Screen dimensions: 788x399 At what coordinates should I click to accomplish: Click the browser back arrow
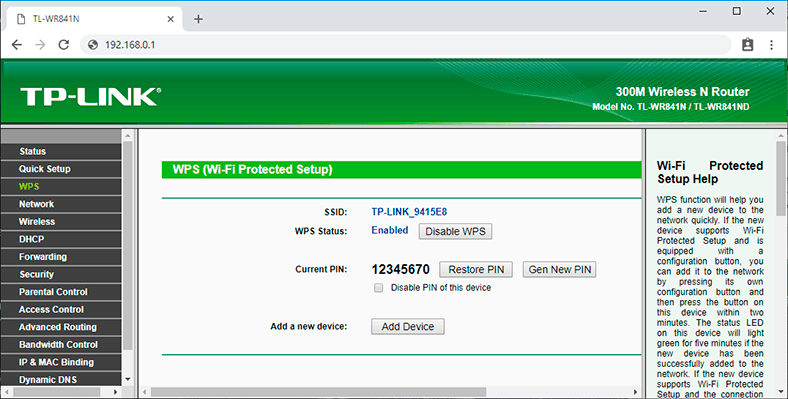[17, 45]
